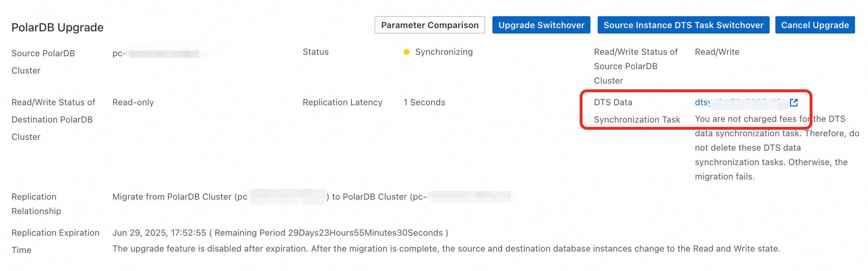Click the 1 Seconds replication latency value
This screenshot has width=868, height=271.
tap(424, 102)
